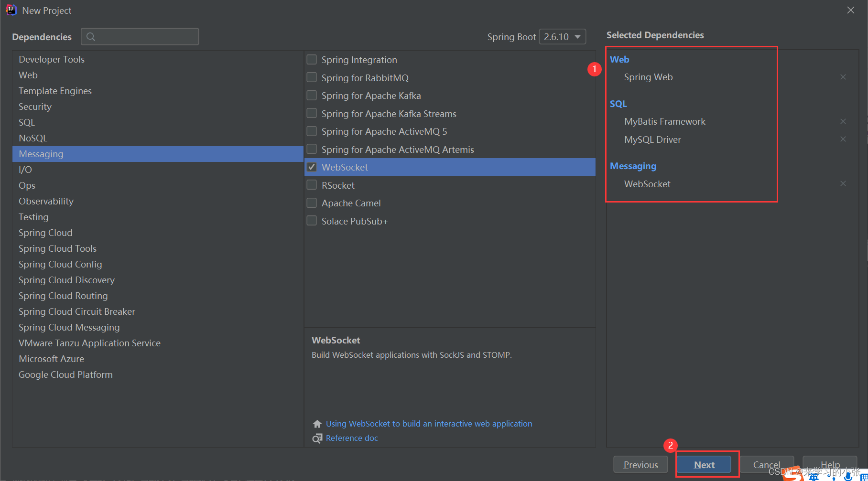
Task: Click the Next button
Action: pos(704,465)
